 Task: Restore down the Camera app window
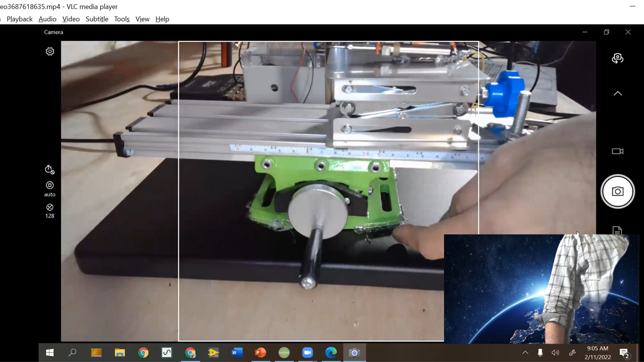[x=606, y=32]
